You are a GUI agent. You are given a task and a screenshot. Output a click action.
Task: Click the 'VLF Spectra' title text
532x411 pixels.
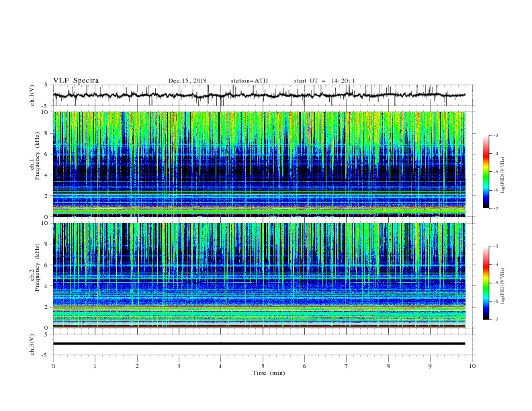tap(76, 81)
